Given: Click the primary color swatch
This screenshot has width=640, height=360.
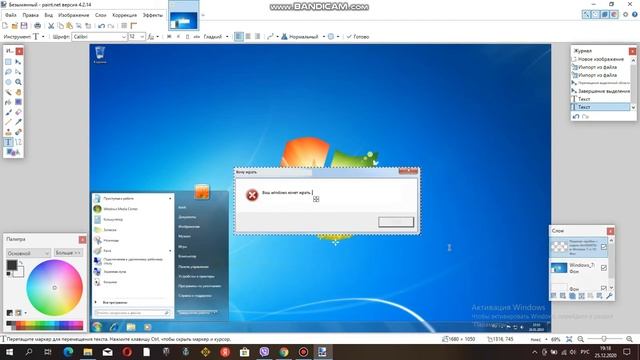Looking at the screenshot, I should [x=11, y=265].
